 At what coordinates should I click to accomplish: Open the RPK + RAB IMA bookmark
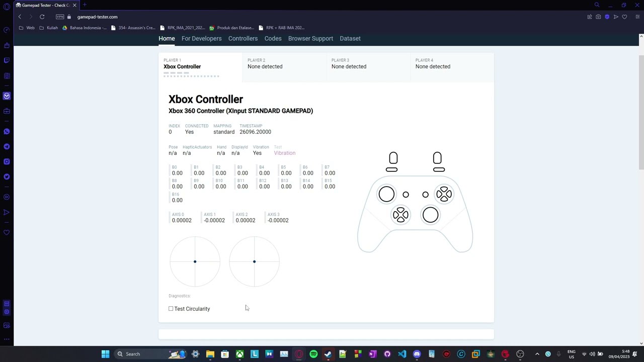281,28
